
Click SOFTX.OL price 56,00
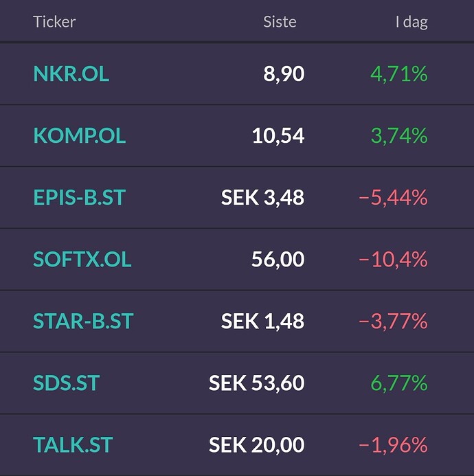[278, 260]
